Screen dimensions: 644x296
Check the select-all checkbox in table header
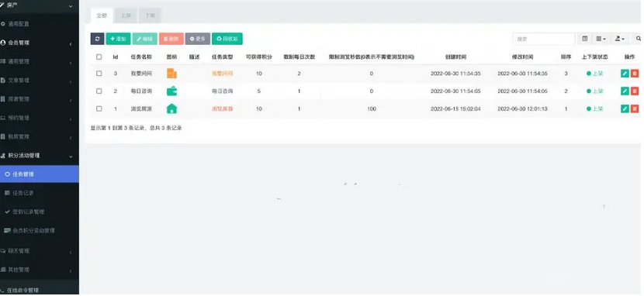(99, 57)
